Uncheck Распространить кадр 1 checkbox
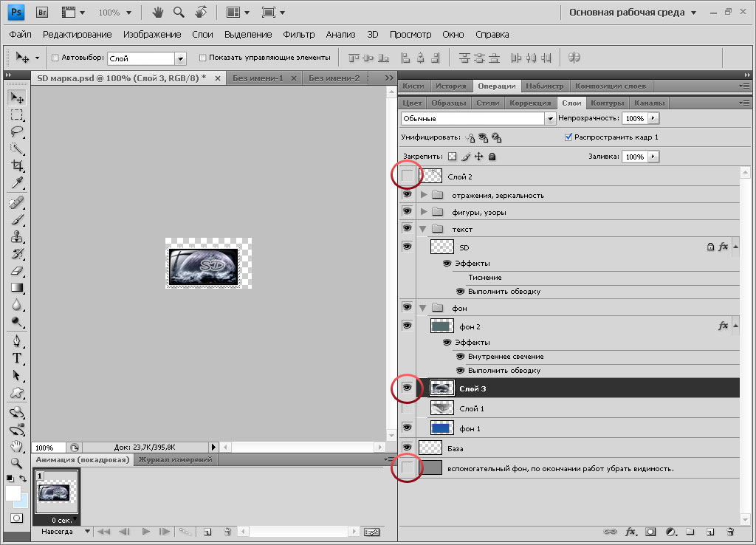Viewport: 756px width, 545px height. pos(568,137)
